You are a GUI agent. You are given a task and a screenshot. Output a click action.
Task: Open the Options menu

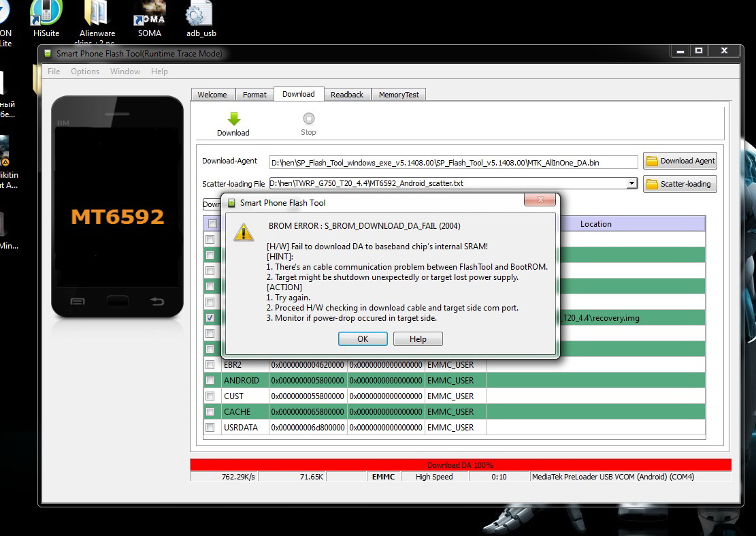(85, 72)
